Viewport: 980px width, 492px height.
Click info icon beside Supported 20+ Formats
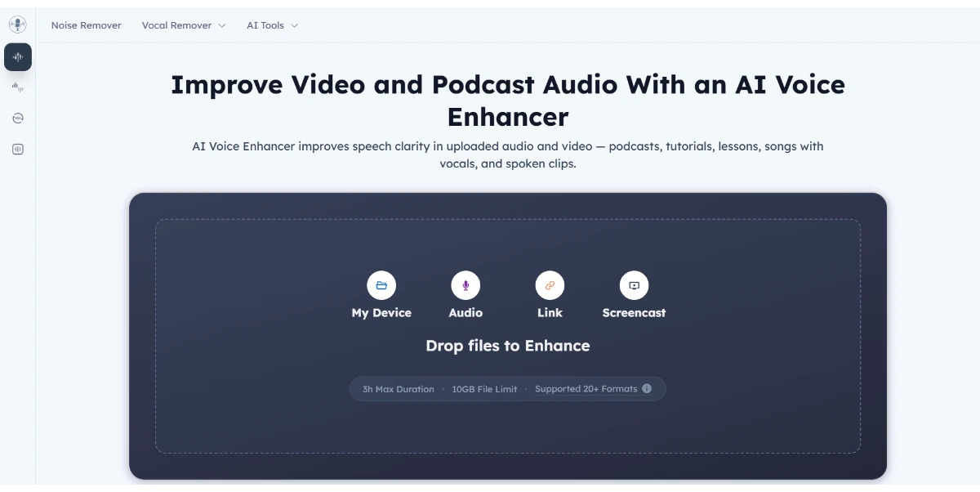(647, 389)
